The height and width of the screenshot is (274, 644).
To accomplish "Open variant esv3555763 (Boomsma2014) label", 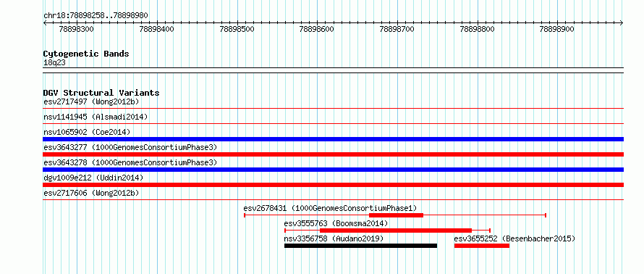I will coord(336,223).
